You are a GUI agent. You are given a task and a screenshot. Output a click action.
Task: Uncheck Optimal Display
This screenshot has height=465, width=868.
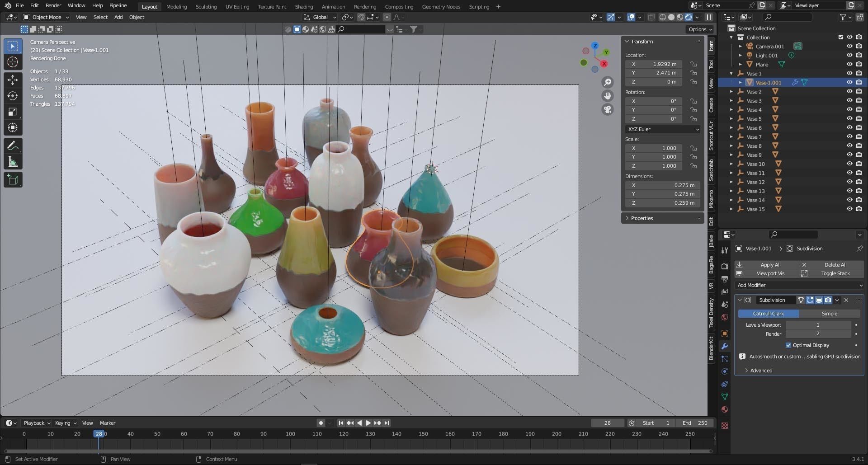788,345
